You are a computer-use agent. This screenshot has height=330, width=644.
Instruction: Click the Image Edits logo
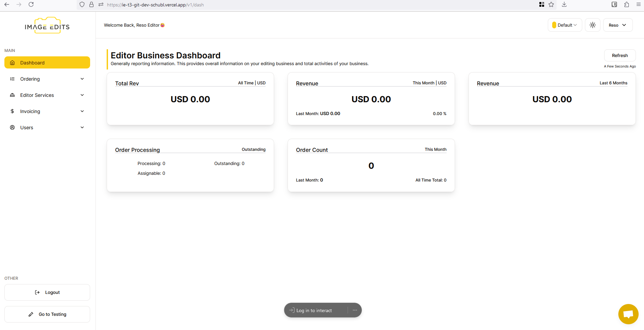click(47, 26)
